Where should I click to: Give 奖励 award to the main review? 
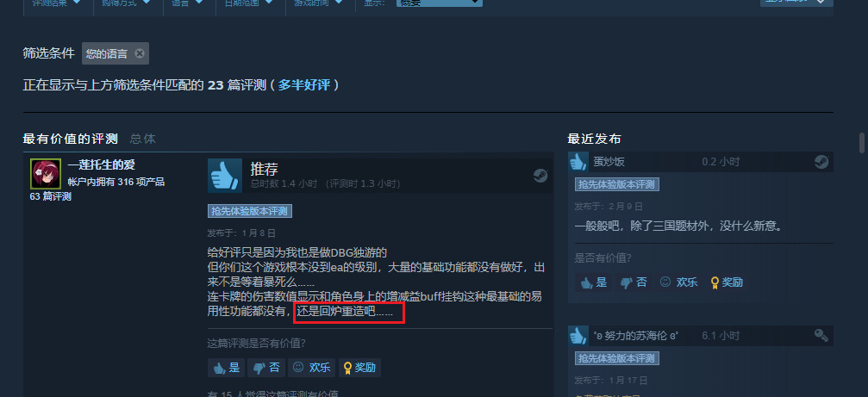(359, 367)
